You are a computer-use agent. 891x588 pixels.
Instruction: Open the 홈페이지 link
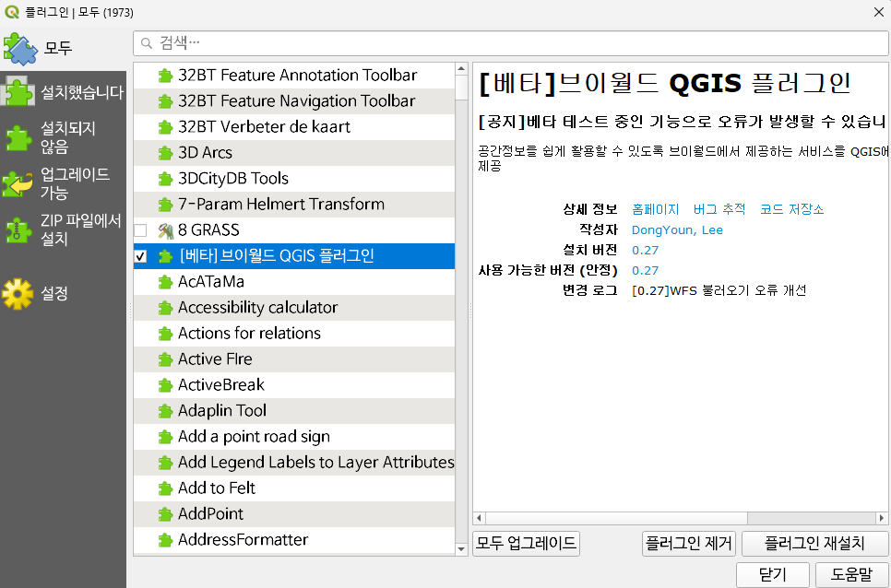pos(655,209)
